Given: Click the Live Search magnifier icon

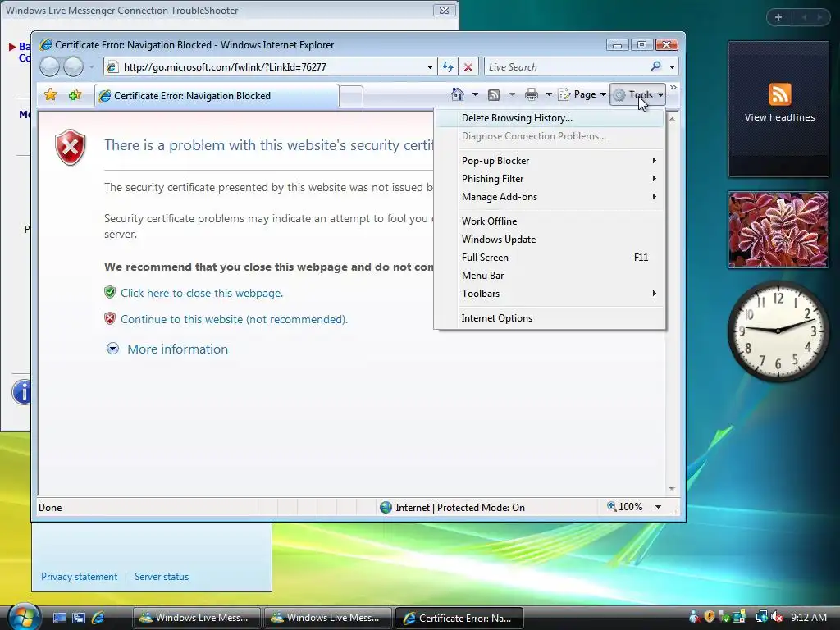Looking at the screenshot, I should (x=655, y=66).
